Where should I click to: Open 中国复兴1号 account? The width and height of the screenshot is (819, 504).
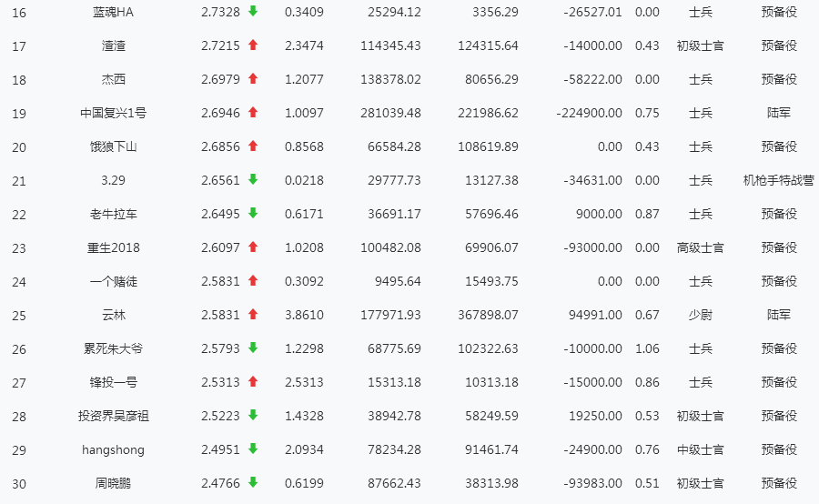(x=114, y=113)
